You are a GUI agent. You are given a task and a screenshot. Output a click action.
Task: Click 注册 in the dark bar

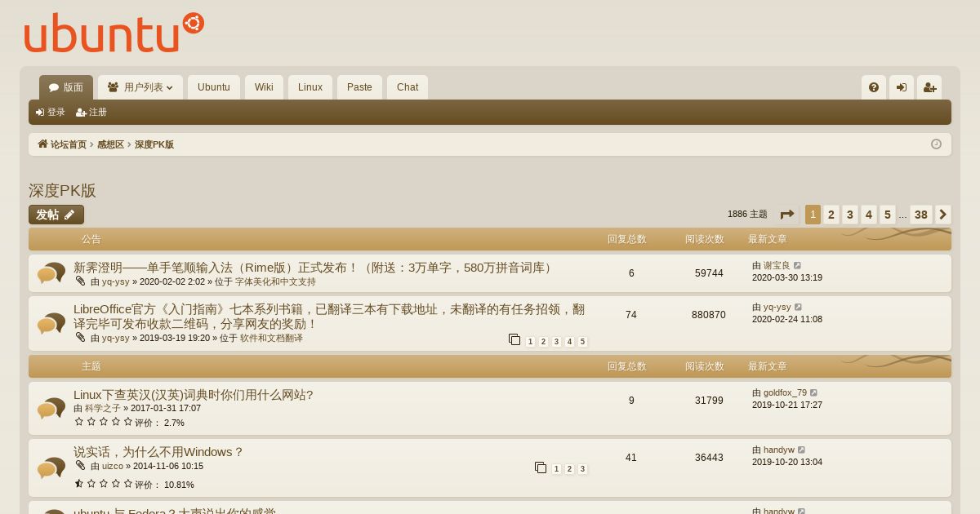[x=91, y=113]
